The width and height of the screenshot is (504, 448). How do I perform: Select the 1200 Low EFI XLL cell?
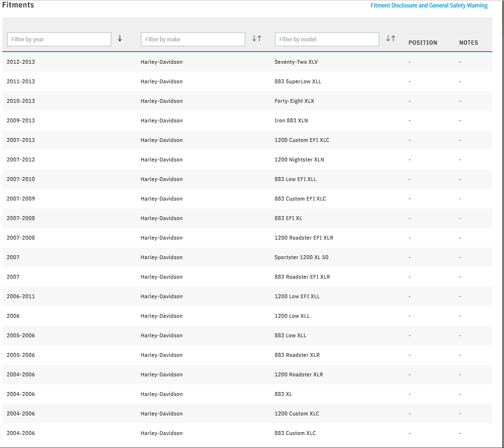297,296
